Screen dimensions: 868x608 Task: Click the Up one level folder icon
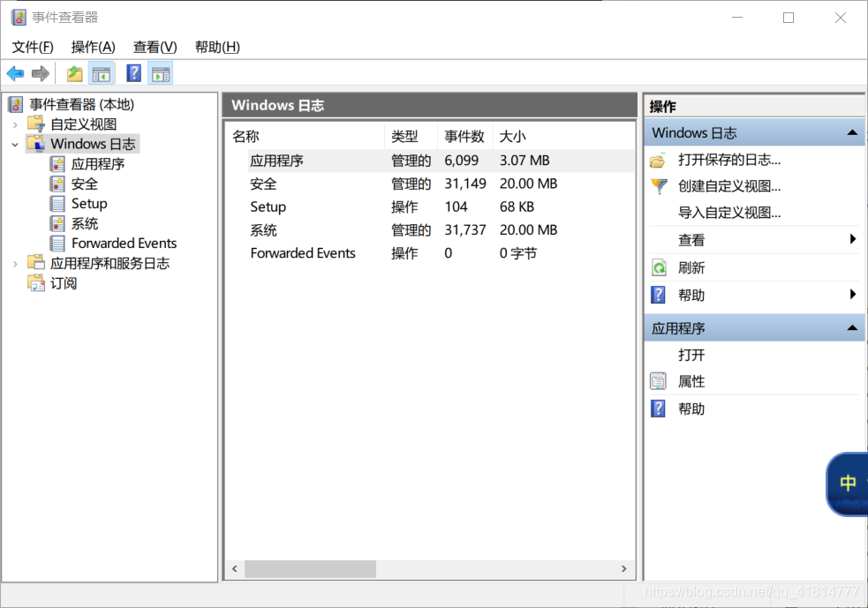click(x=75, y=73)
